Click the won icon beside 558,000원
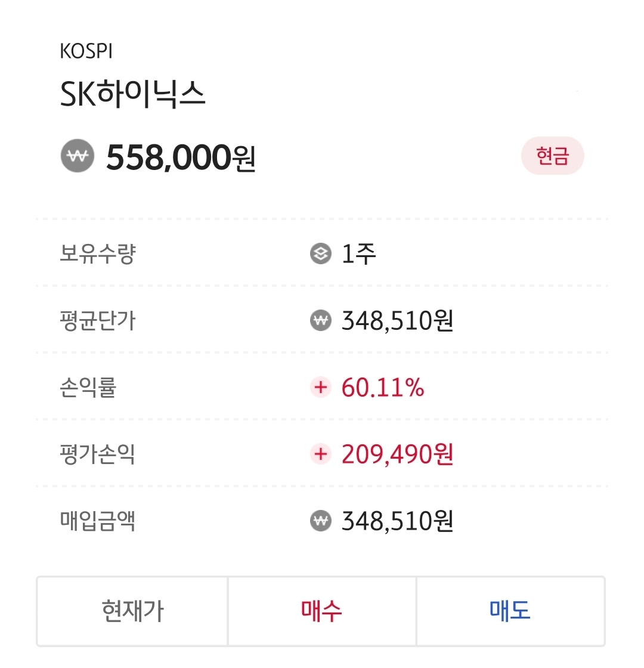 pyautogui.click(x=78, y=157)
